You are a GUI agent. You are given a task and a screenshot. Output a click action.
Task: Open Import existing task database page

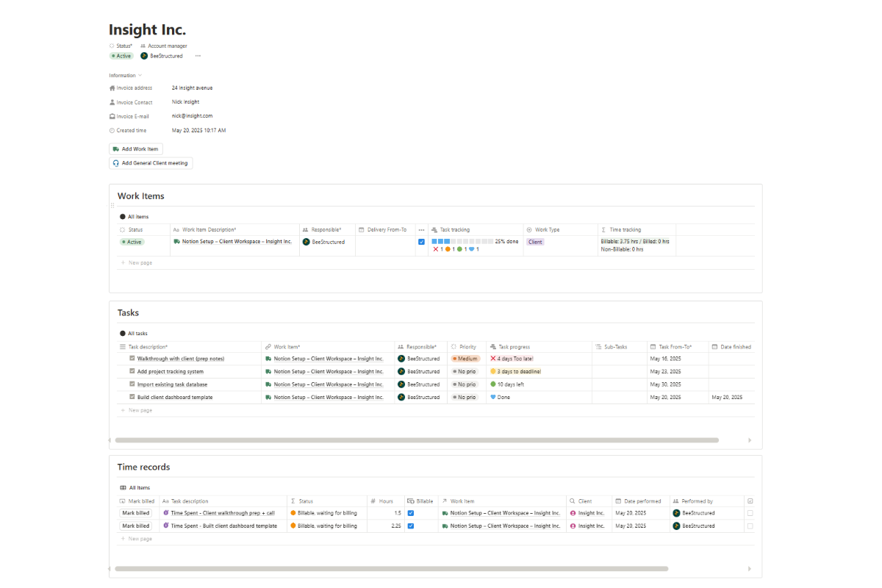[x=172, y=384]
